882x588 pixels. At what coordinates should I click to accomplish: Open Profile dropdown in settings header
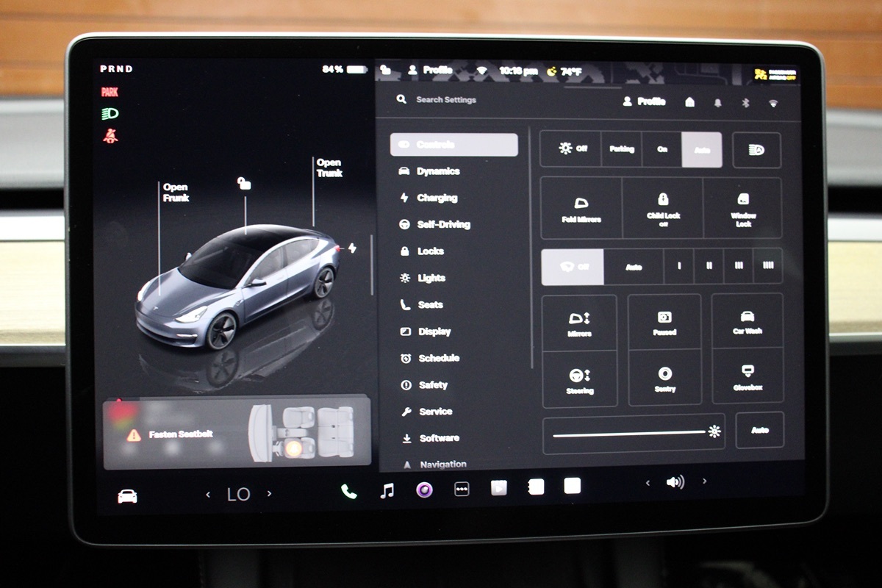point(644,101)
